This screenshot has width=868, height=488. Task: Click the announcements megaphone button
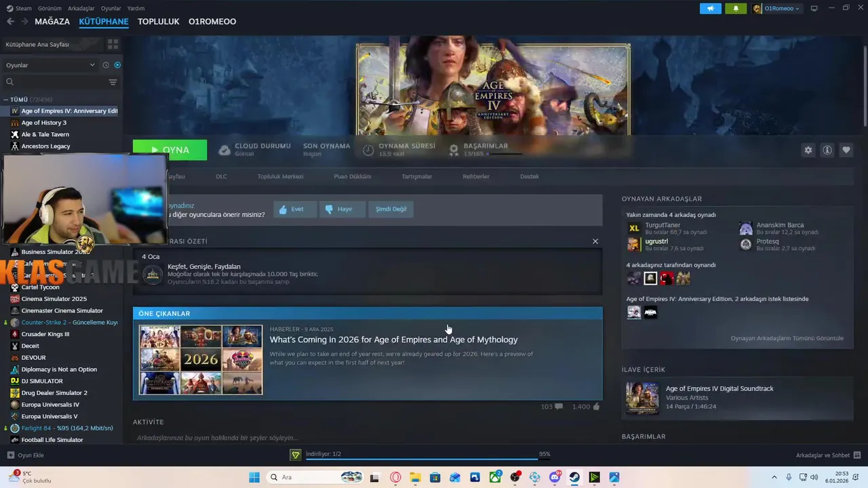click(711, 8)
